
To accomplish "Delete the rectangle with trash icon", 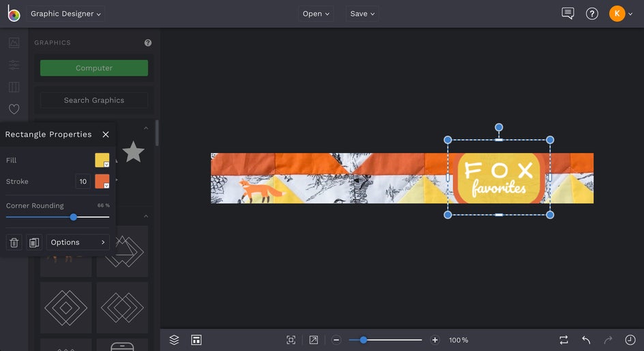I will (14, 242).
